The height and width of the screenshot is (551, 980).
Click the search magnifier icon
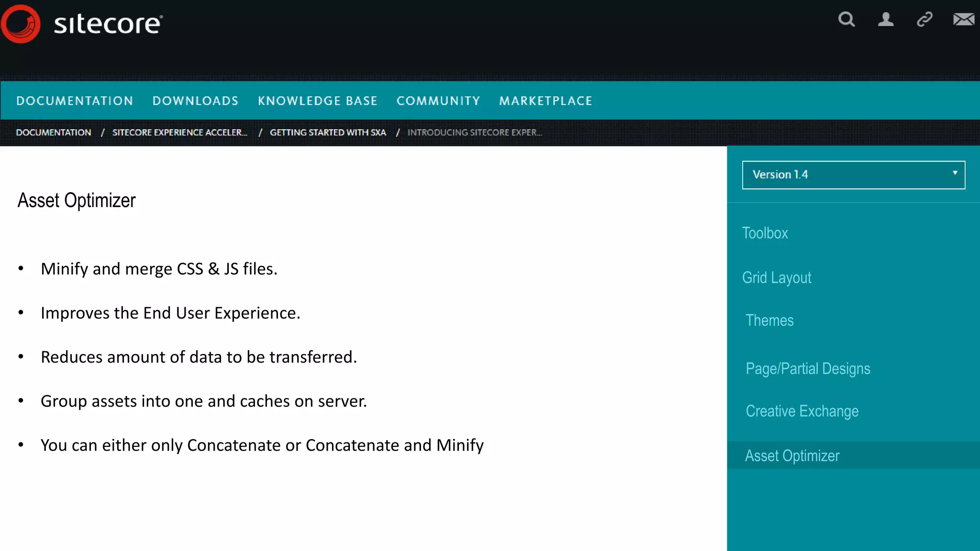click(x=846, y=20)
